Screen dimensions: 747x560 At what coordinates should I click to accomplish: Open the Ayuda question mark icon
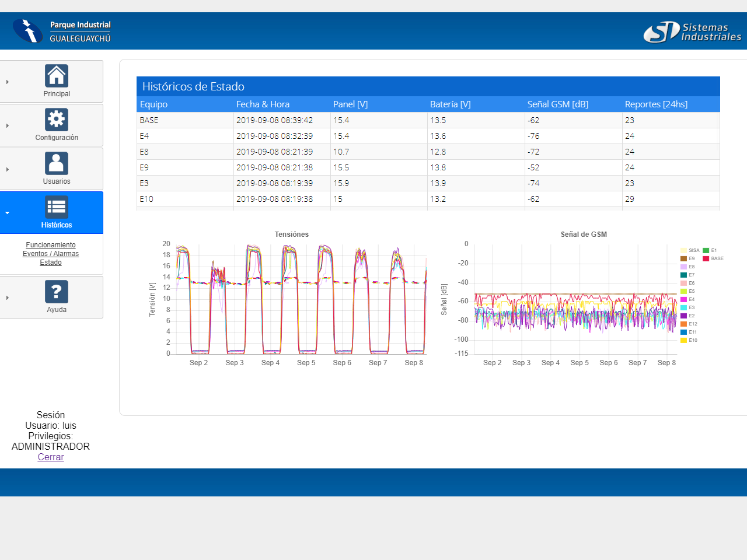point(57,292)
